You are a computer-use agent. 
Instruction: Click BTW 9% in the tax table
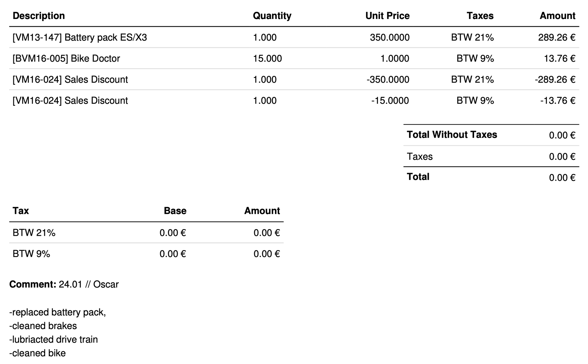click(31, 254)
